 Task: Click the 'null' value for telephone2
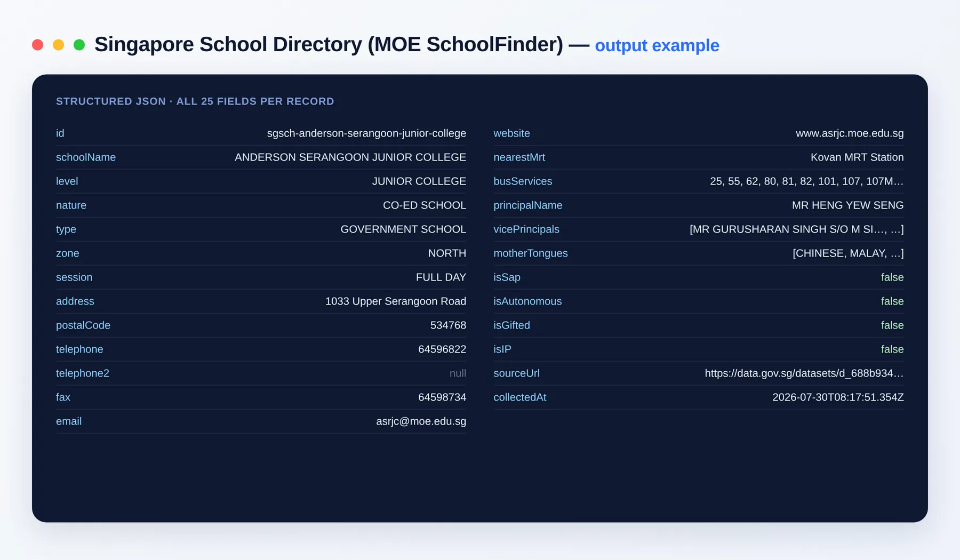pos(458,373)
